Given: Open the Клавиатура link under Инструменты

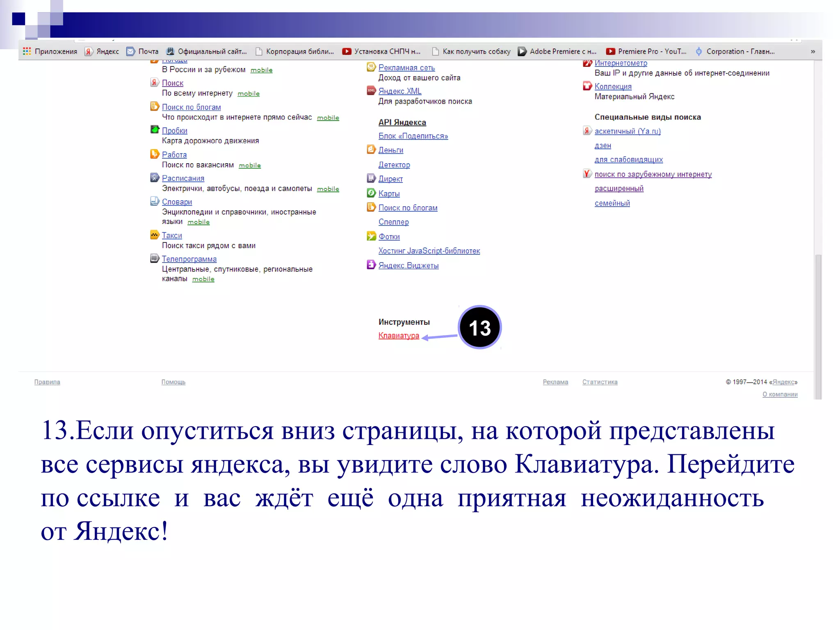Looking at the screenshot, I should click(399, 336).
